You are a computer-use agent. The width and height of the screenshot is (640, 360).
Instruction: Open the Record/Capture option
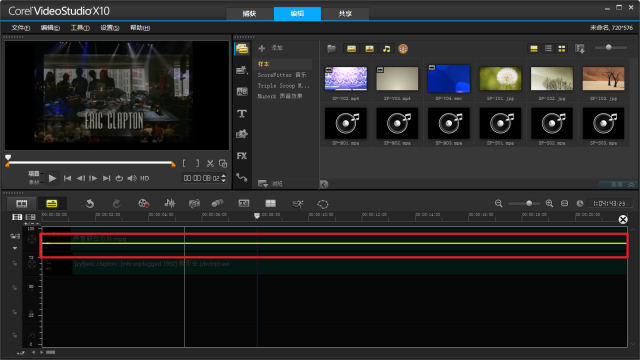[143, 203]
